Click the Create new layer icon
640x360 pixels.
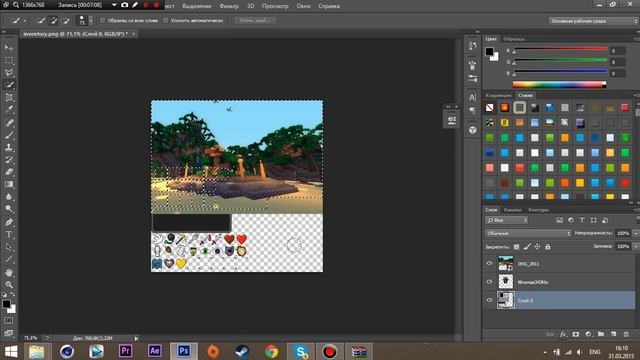pos(613,334)
